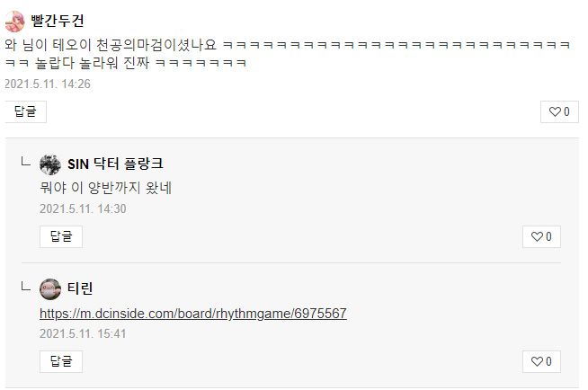The width and height of the screenshot is (588, 390).
Task: Click 답글 button under 티린's reply
Action: click(61, 361)
